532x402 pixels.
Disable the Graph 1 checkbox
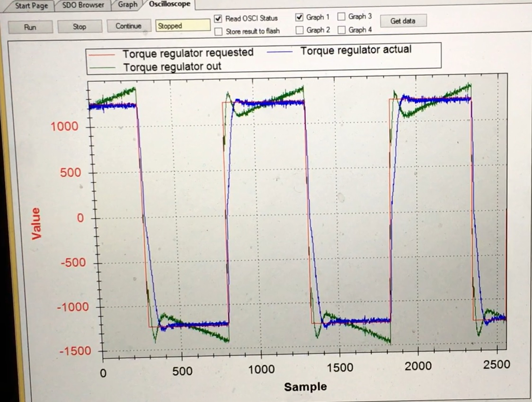click(x=299, y=18)
